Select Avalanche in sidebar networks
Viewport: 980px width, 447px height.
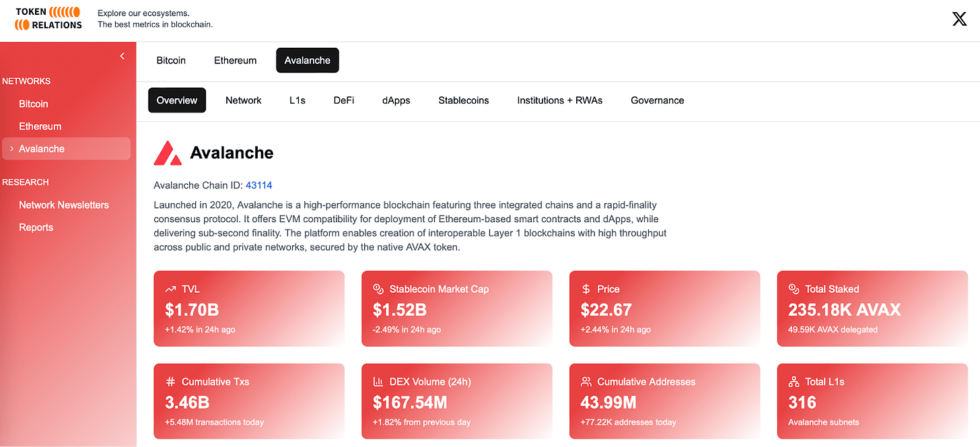click(x=66, y=149)
